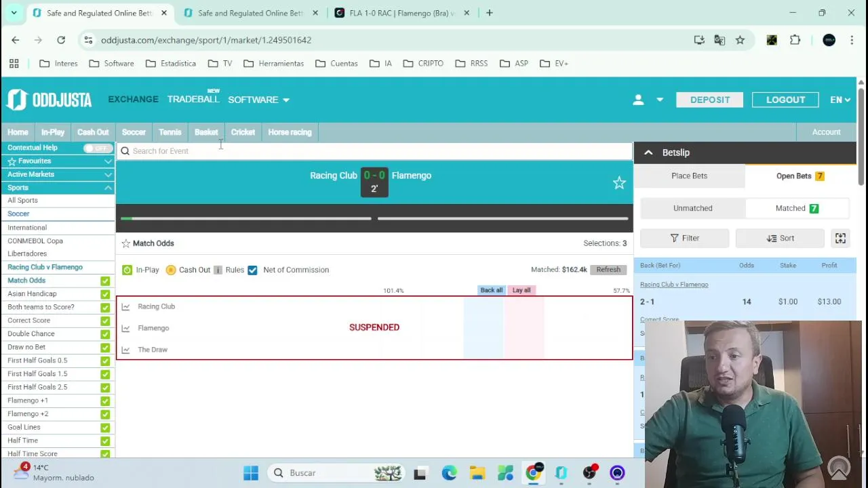Open Racing Club v Flamengo bet link
This screenshot has height=488, width=868.
674,285
